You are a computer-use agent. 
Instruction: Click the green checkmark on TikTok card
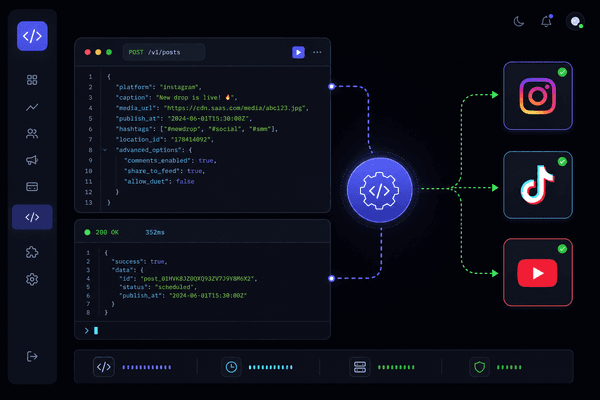point(562,162)
